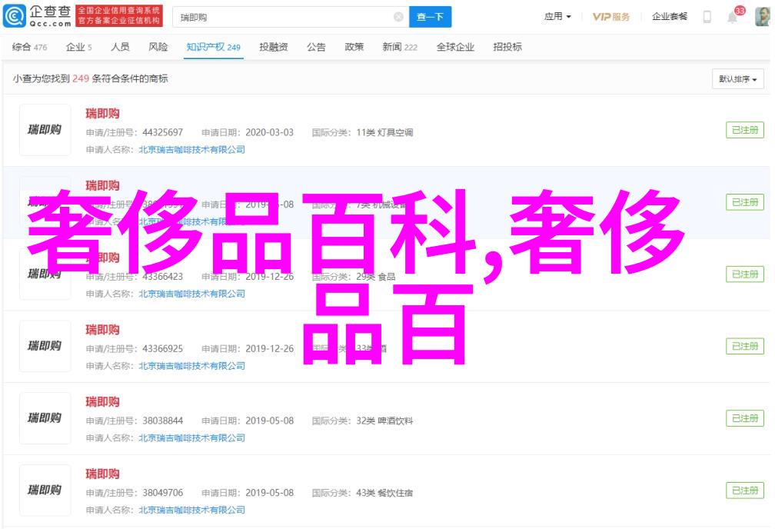Select the 43类 餐饮住宿 classification text

point(384,494)
